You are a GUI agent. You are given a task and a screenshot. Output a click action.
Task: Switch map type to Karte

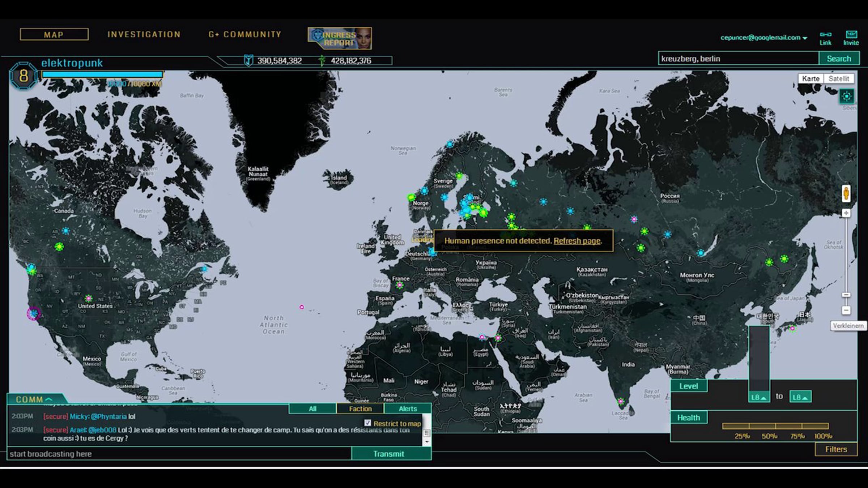810,78
